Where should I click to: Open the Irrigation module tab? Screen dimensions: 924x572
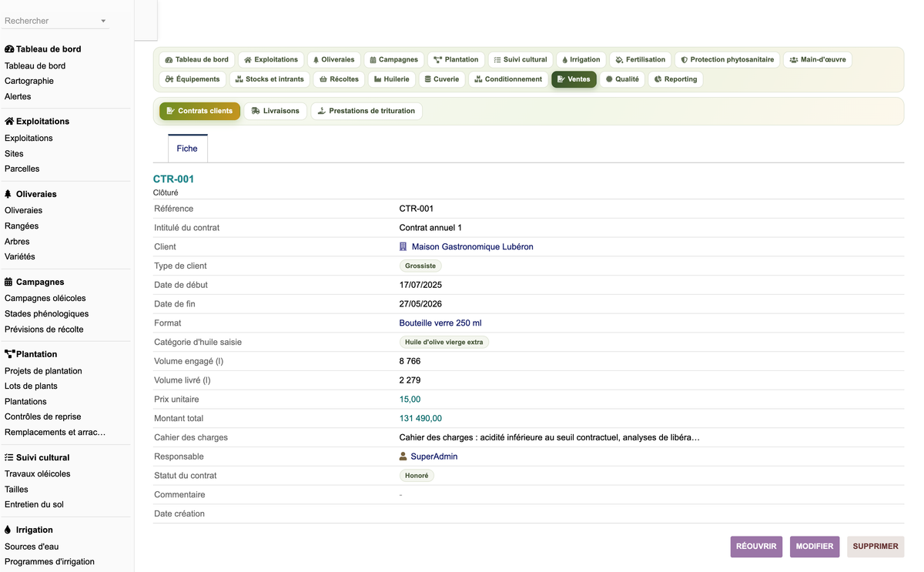[581, 59]
